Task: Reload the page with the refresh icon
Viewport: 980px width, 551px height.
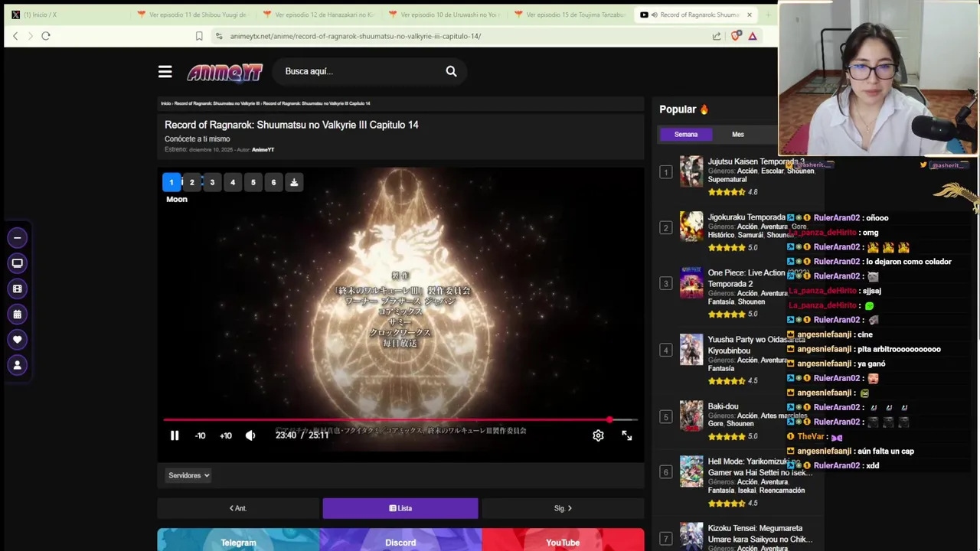Action: point(46,36)
